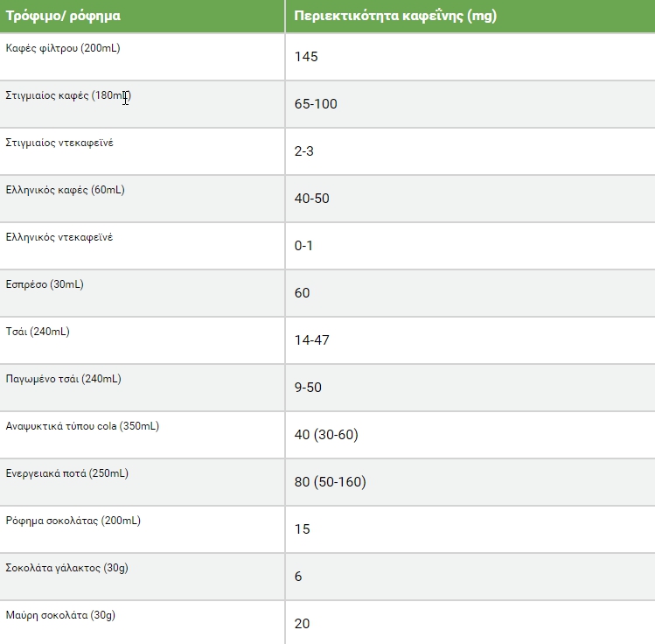Click the 'Τρόφιμο/ ρόφημα' column header
655x644 pixels.
63,16
